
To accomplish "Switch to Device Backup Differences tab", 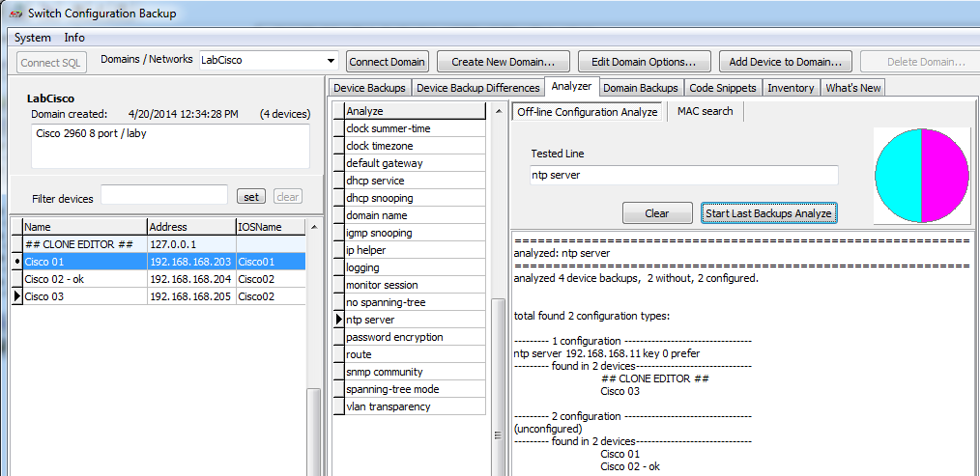I will 477,88.
